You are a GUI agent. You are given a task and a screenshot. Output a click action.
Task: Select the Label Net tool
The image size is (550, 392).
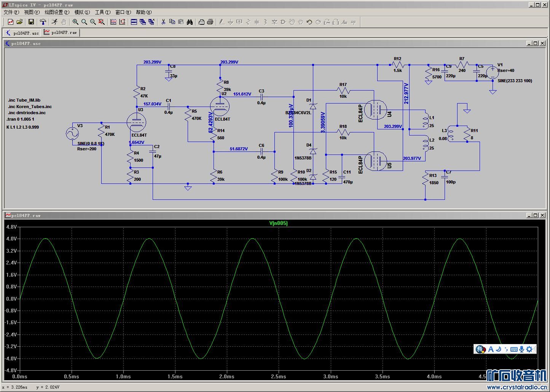pyautogui.click(x=239, y=22)
